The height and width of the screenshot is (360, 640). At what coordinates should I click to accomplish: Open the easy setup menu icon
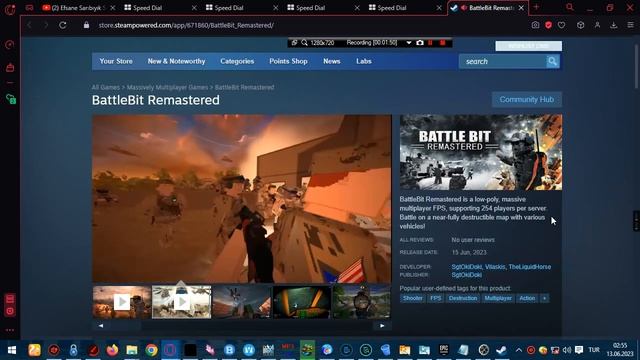(630, 25)
